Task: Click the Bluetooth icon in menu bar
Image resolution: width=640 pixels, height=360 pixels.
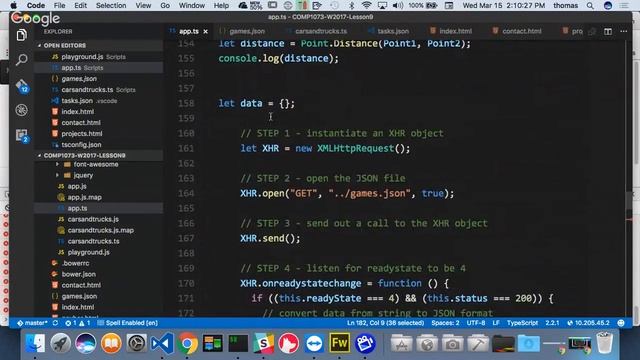Action: pyautogui.click(x=351, y=5)
